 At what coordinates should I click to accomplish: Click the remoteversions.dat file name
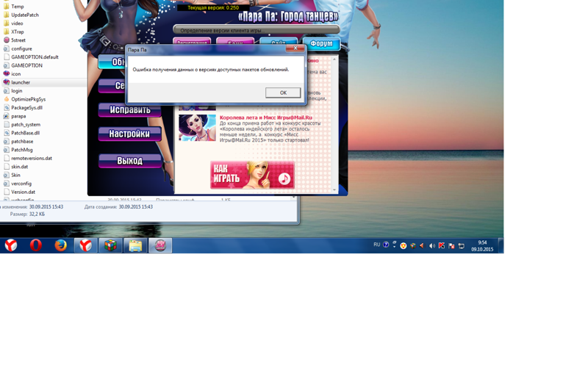point(32,158)
